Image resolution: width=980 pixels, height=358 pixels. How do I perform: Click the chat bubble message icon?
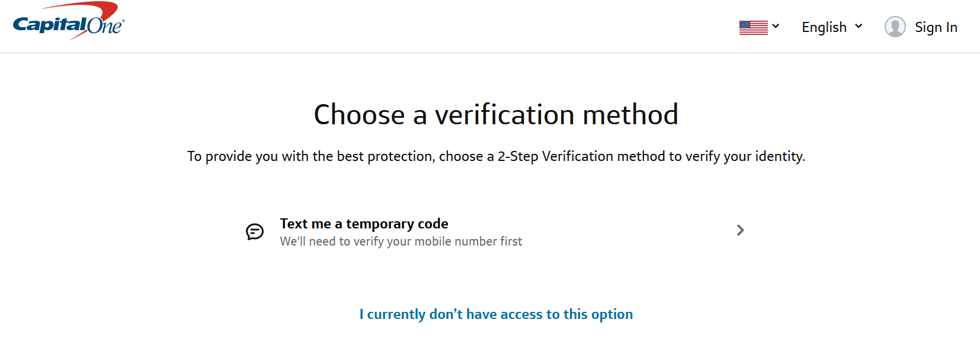click(255, 231)
